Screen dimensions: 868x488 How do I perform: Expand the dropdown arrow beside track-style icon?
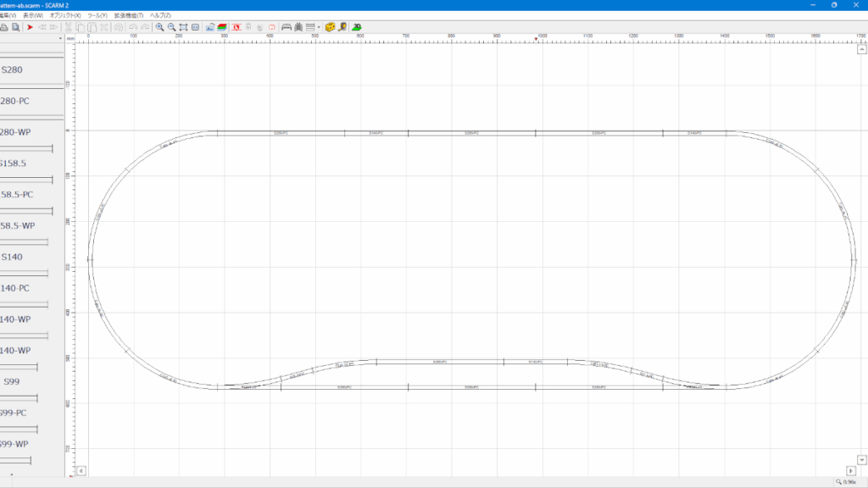(x=319, y=27)
